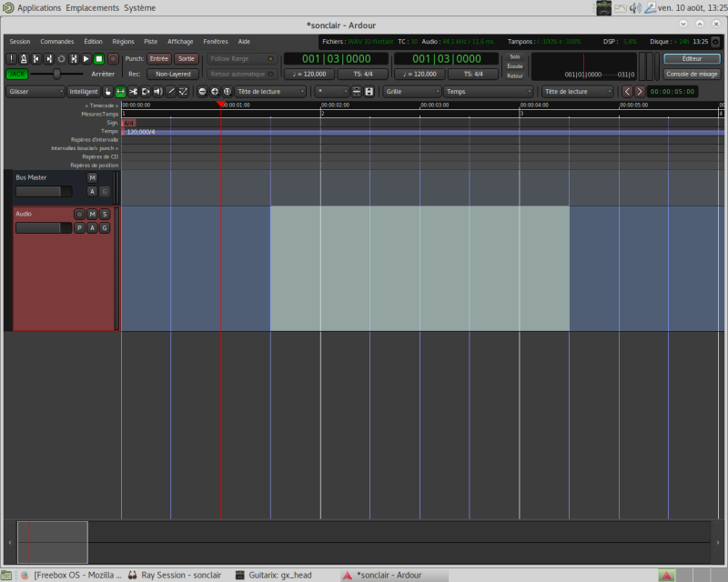Expand the Non-Layered record mode dropdown
Screen dimensions: 728x582
pos(172,74)
